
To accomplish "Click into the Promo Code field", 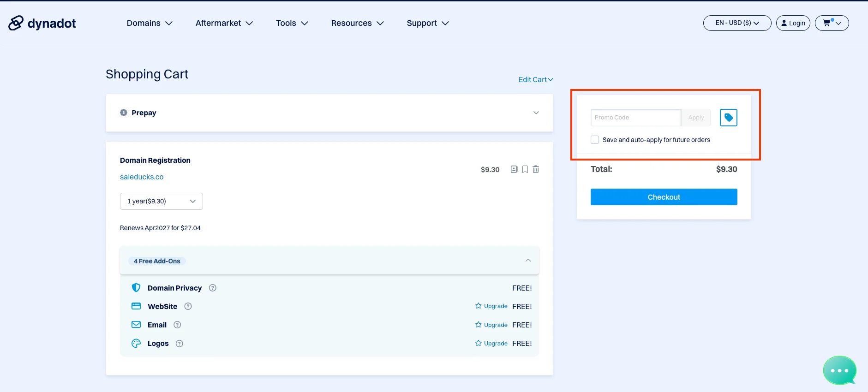I will [636, 118].
